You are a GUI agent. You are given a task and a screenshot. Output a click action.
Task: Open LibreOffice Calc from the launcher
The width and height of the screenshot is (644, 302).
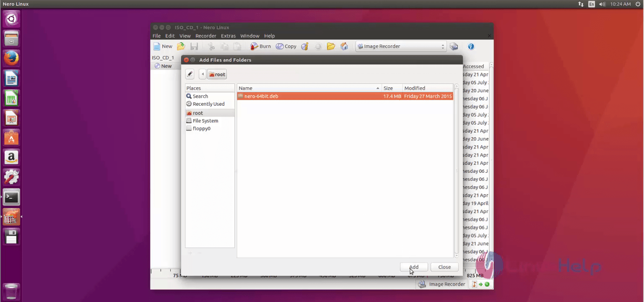click(x=11, y=98)
